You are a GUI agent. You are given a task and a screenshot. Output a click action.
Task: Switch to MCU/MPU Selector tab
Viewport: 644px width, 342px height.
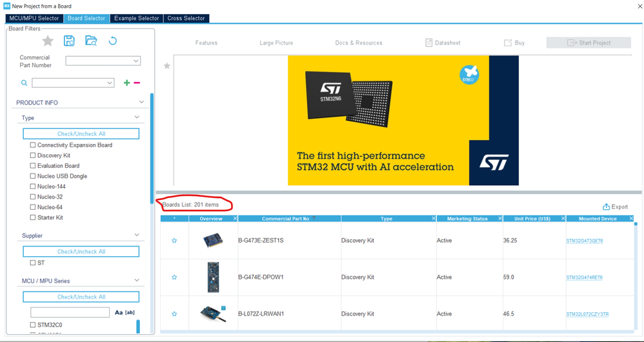(x=34, y=18)
